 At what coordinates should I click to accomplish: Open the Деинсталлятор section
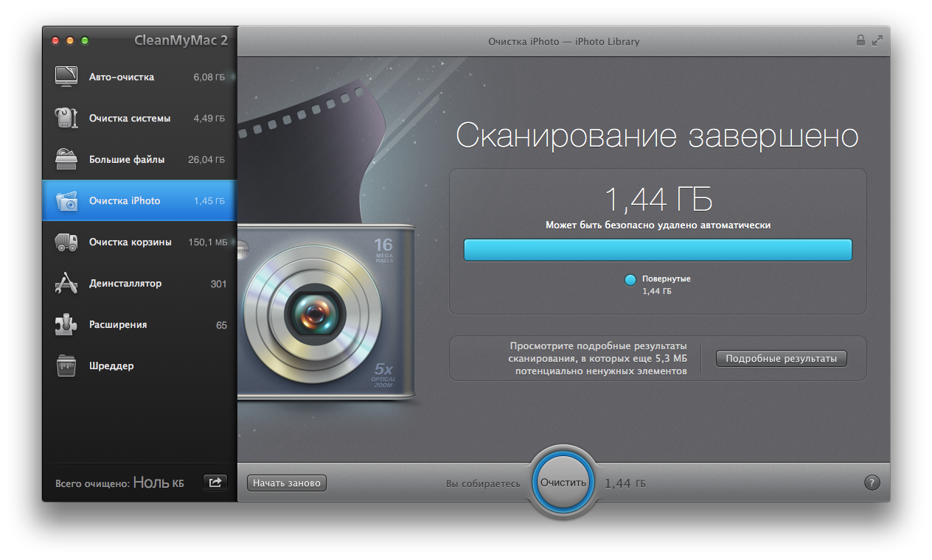click(x=139, y=283)
